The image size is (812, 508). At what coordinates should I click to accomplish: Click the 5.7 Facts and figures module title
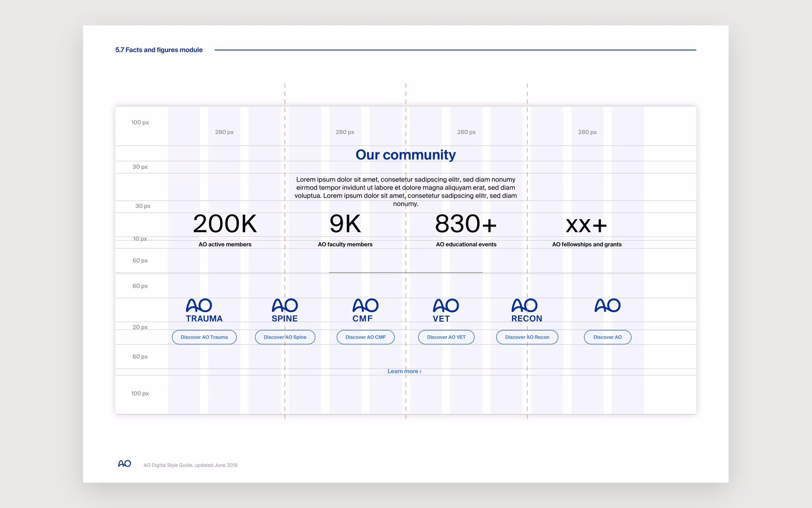coord(159,50)
